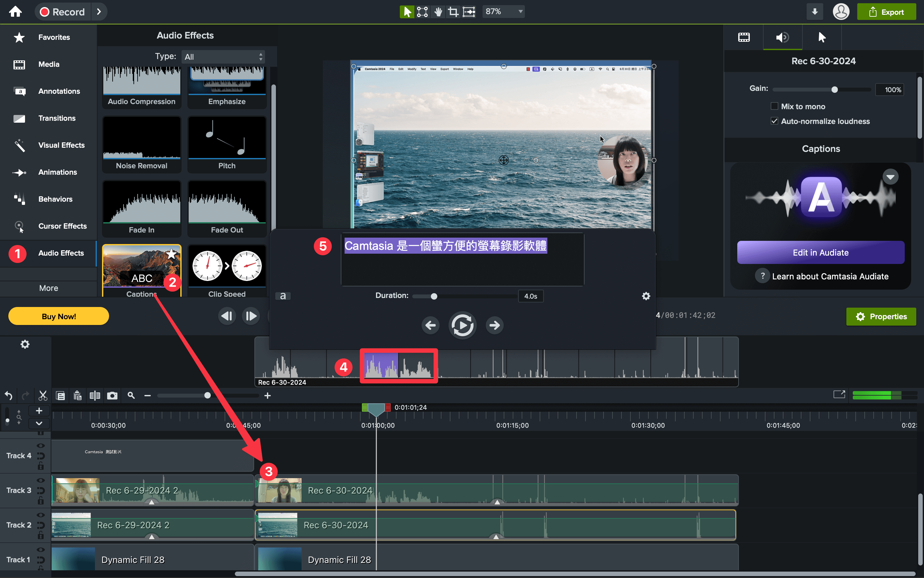Viewport: 924px width, 578px height.
Task: Open caption settings gear icon
Action: (x=646, y=296)
